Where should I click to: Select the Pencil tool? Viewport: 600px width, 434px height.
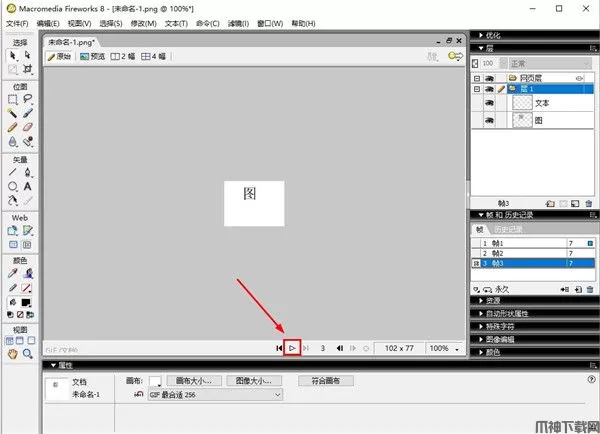click(13, 127)
